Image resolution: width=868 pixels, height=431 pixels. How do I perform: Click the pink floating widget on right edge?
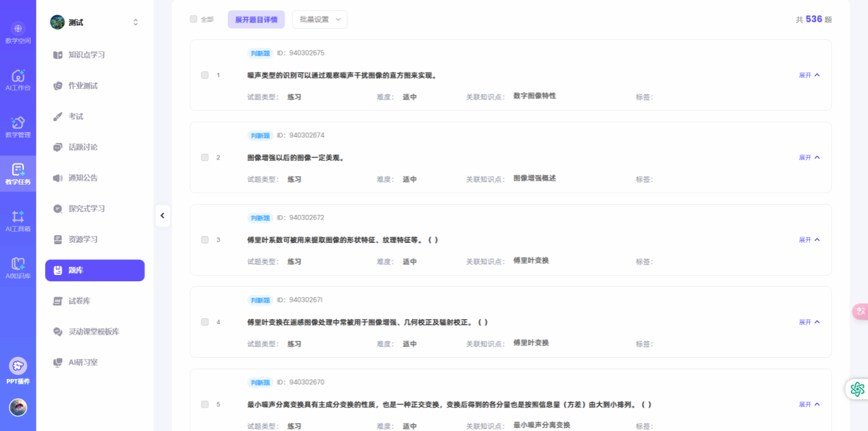[860, 311]
